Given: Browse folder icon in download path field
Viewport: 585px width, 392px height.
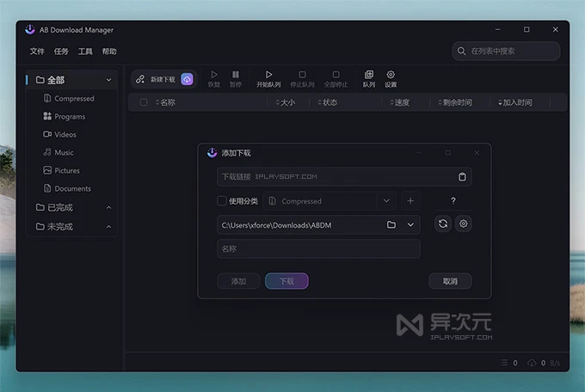Looking at the screenshot, I should [x=391, y=224].
